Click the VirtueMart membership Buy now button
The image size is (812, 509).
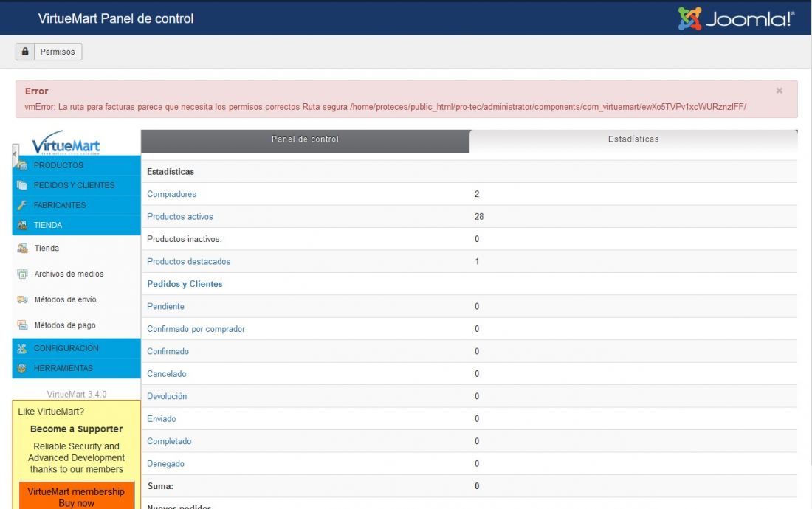click(x=77, y=496)
